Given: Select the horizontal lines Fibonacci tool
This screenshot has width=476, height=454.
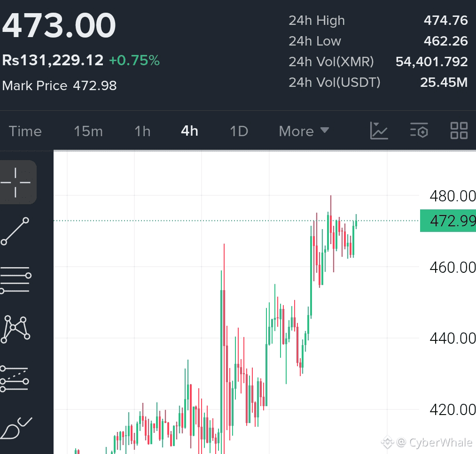Looking at the screenshot, I should coord(16,279).
